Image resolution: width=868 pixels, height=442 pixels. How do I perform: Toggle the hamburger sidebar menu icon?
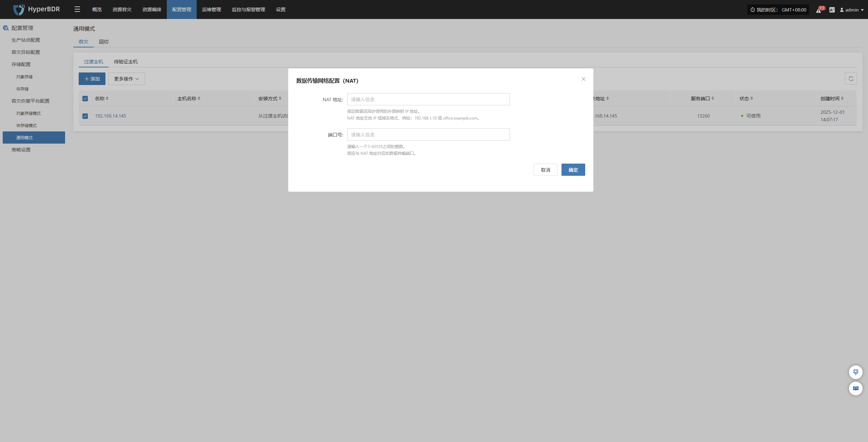coord(77,9)
